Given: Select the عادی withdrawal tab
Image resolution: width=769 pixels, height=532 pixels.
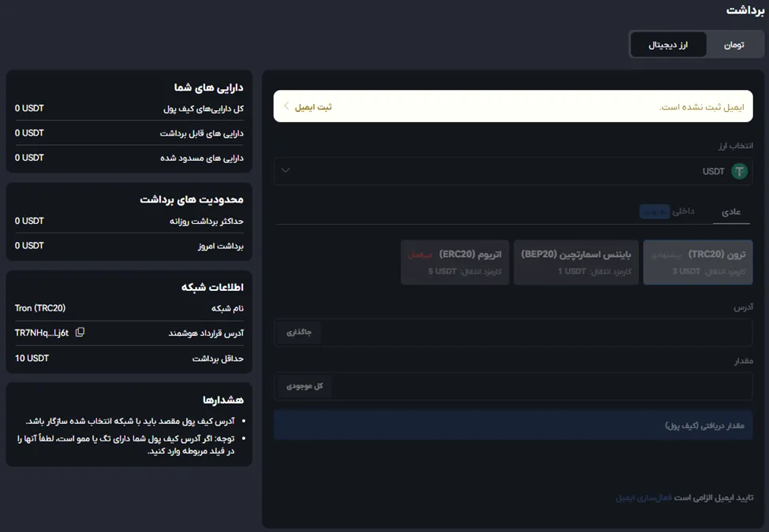Looking at the screenshot, I should pos(730,212).
